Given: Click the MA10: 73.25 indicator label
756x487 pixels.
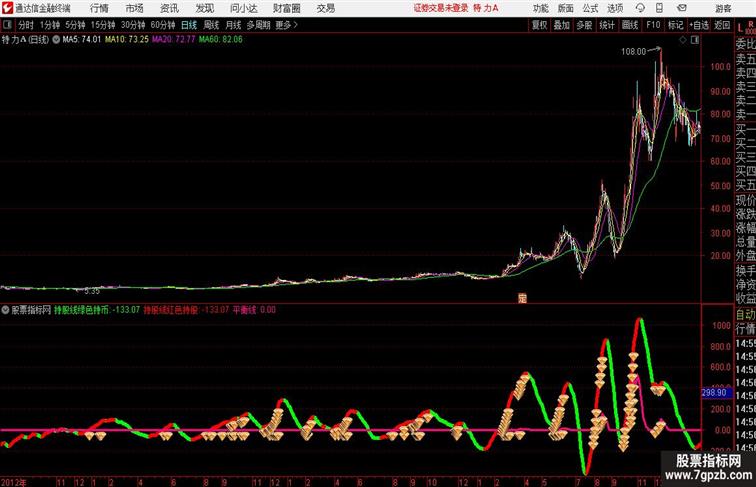Looking at the screenshot, I should [127, 40].
